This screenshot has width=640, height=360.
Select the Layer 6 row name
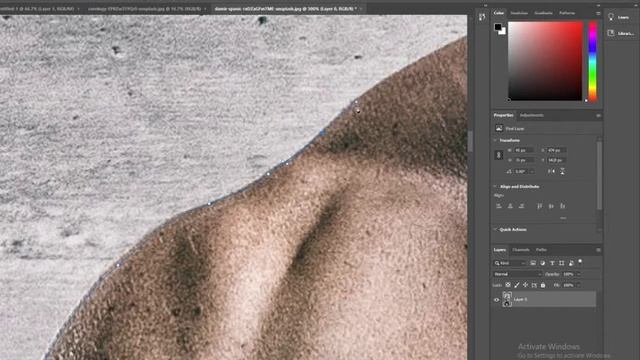pos(520,300)
